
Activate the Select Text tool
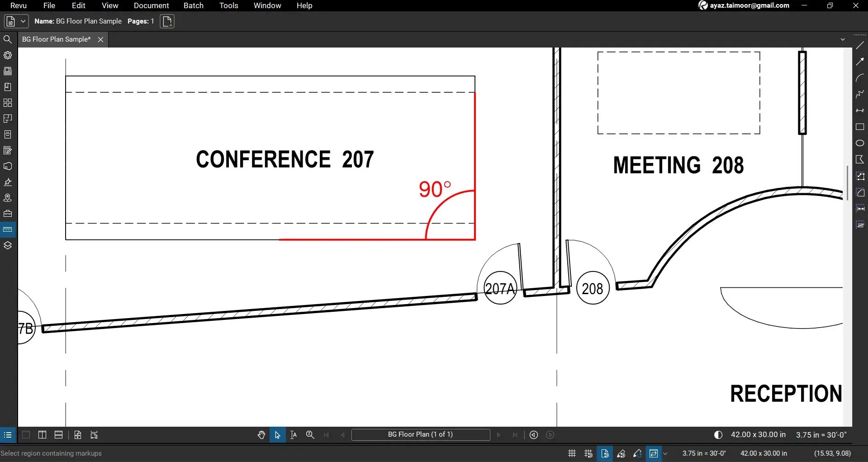(294, 435)
